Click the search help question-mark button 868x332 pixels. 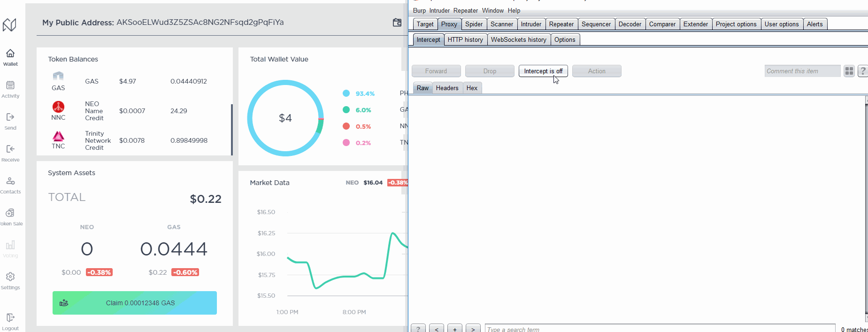[x=418, y=328]
